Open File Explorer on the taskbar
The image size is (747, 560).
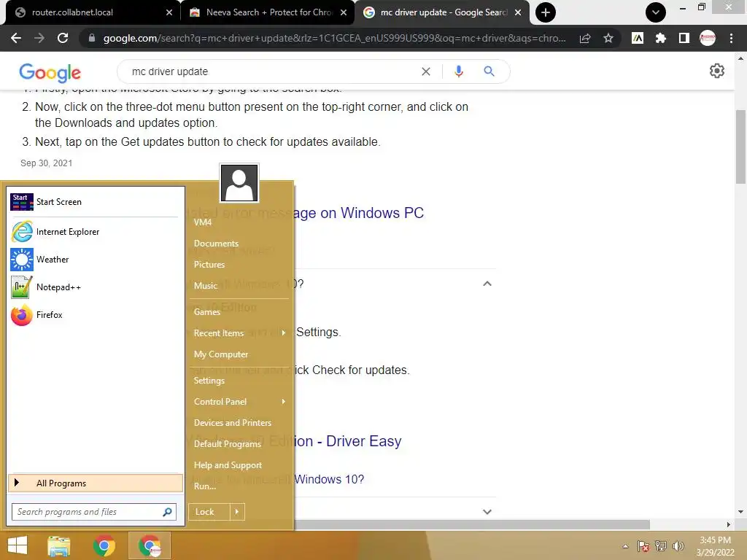click(x=59, y=545)
